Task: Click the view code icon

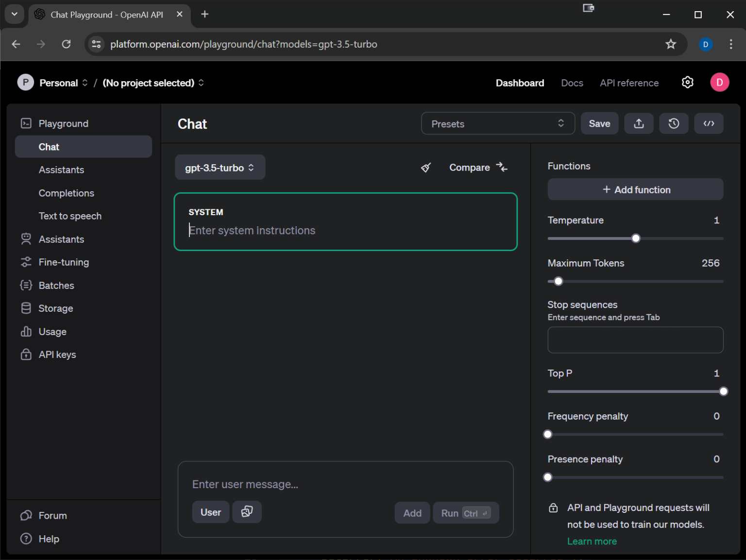Action: pyautogui.click(x=708, y=124)
